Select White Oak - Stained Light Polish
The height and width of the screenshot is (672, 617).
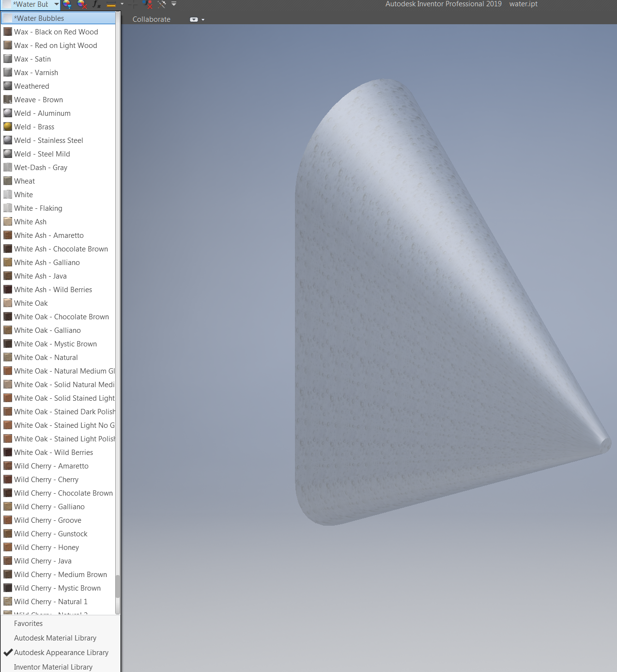click(x=58, y=439)
